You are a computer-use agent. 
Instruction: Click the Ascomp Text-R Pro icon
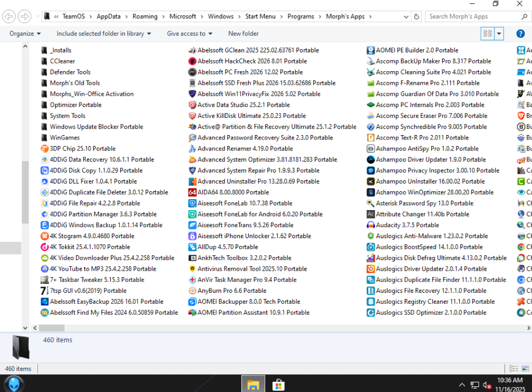click(370, 138)
